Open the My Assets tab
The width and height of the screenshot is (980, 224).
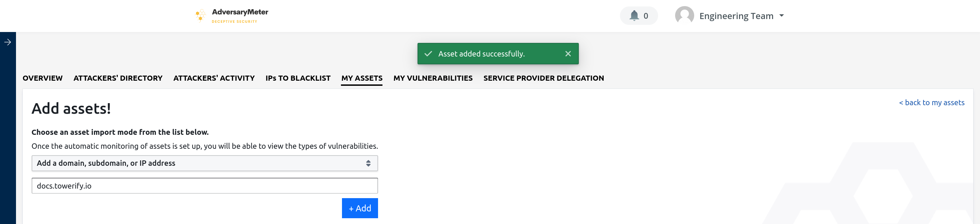point(361,78)
